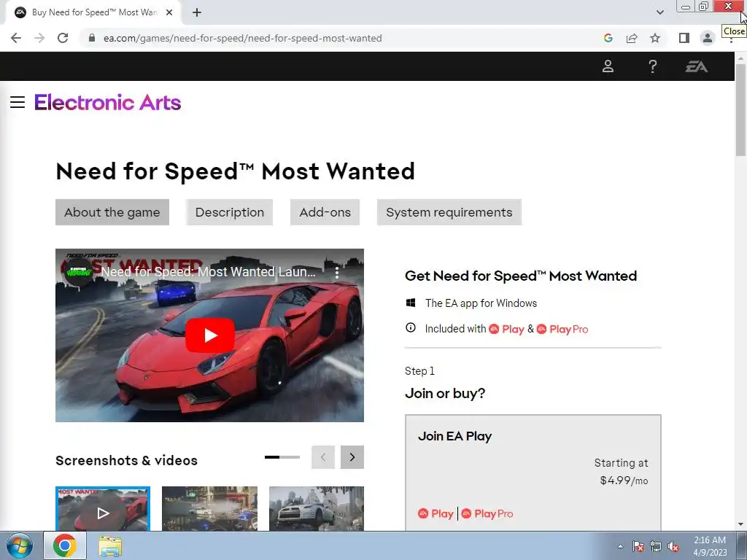Screen dimensions: 747x560
Task: Open the white car screenshot thumbnail
Action: (x=317, y=508)
